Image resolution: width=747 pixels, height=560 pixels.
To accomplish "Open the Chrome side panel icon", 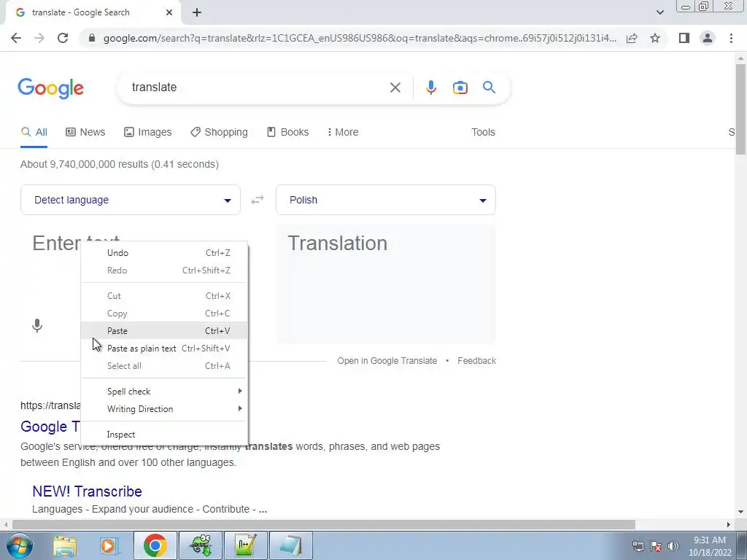I will point(684,38).
